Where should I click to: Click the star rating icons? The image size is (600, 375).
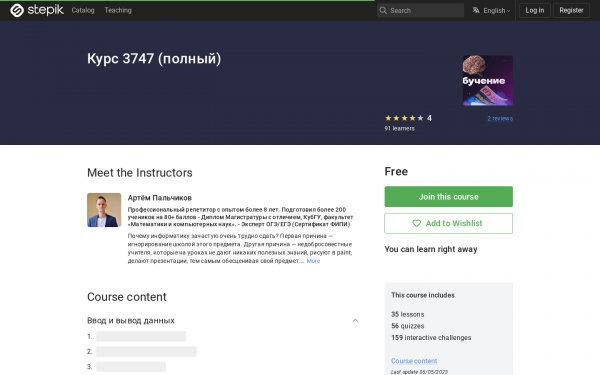coord(404,118)
